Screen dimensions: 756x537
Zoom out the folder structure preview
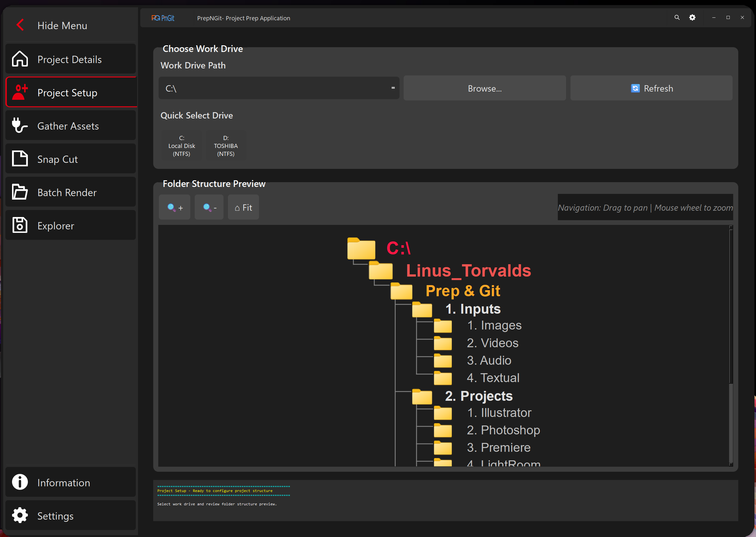(x=209, y=208)
